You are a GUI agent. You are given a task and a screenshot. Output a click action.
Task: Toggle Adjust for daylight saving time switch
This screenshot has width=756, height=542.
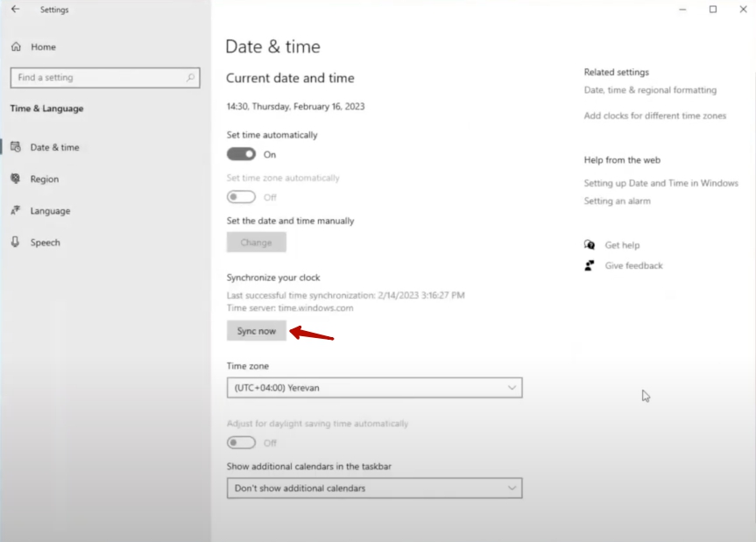click(241, 443)
